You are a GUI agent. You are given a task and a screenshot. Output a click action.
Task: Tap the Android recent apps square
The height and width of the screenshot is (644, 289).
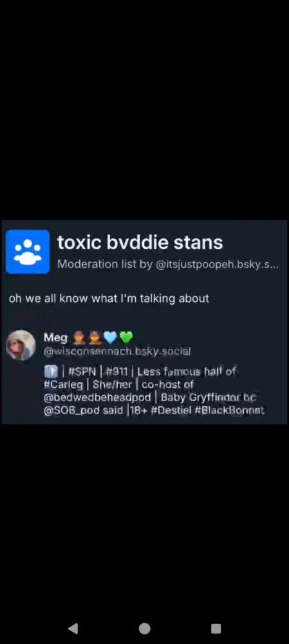(x=216, y=629)
